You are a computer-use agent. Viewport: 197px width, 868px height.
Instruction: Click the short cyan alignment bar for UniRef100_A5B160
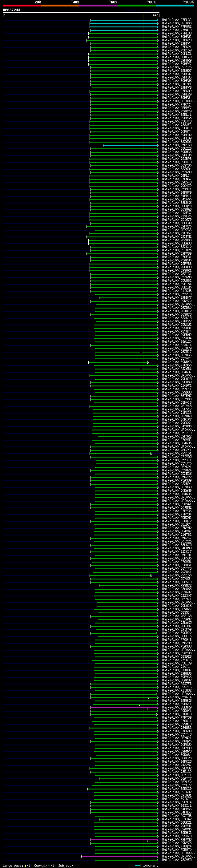131,145
